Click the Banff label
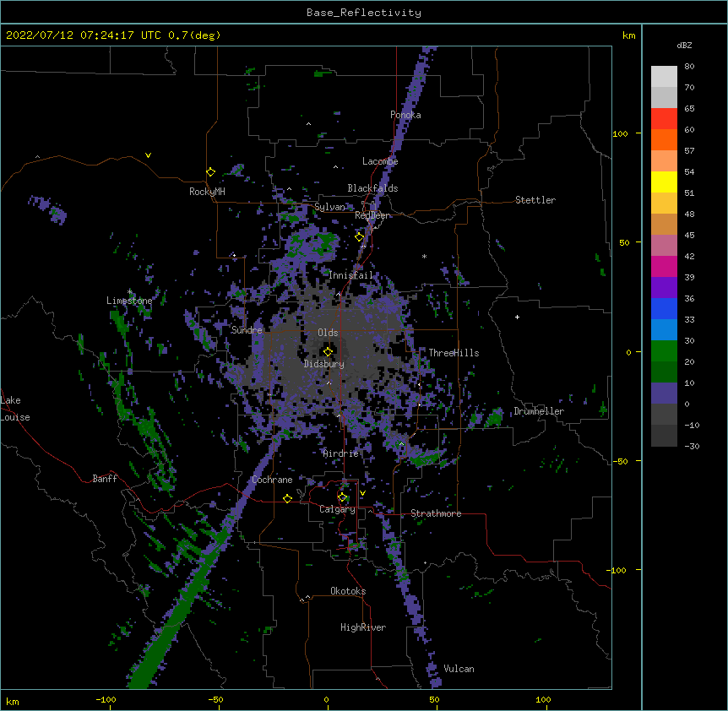This screenshot has height=711, width=728. click(105, 479)
